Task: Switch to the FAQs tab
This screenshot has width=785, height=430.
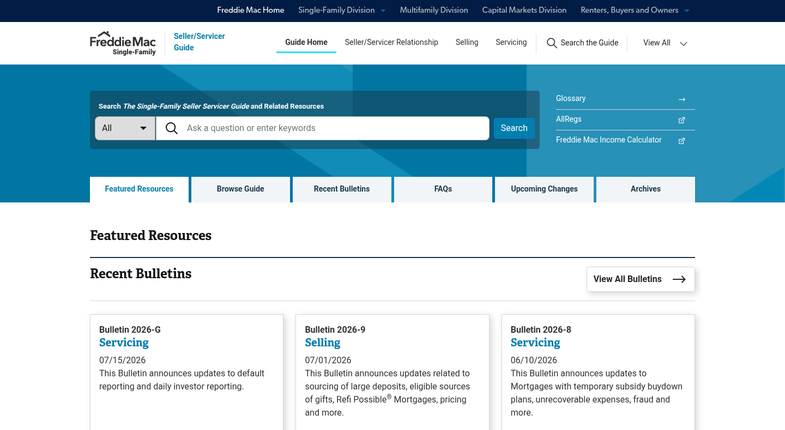Action: pyautogui.click(x=443, y=189)
